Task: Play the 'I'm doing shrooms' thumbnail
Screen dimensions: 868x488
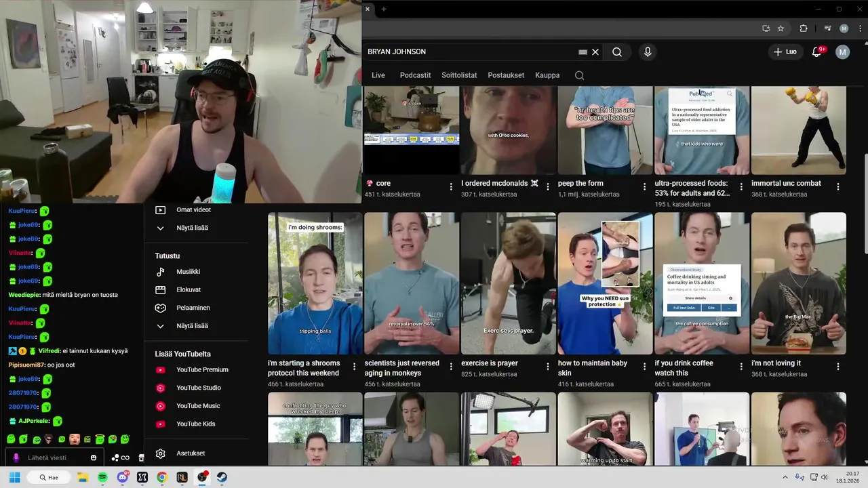Action: pyautogui.click(x=315, y=283)
